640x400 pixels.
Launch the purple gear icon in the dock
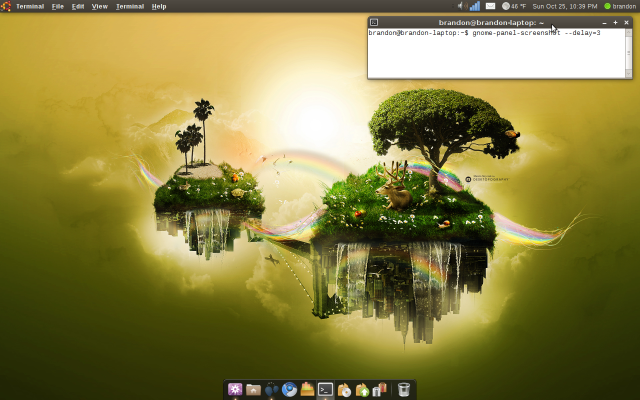pyautogui.click(x=235, y=389)
